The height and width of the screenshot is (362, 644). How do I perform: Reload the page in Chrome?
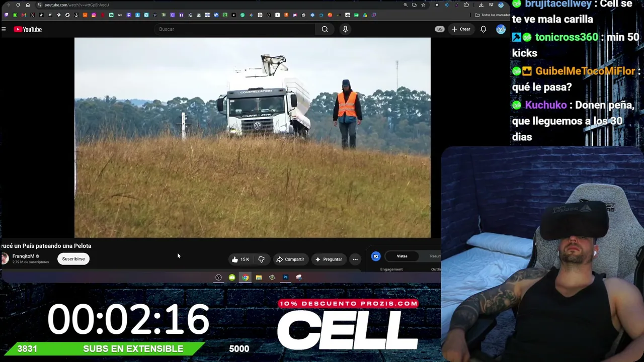(x=18, y=5)
